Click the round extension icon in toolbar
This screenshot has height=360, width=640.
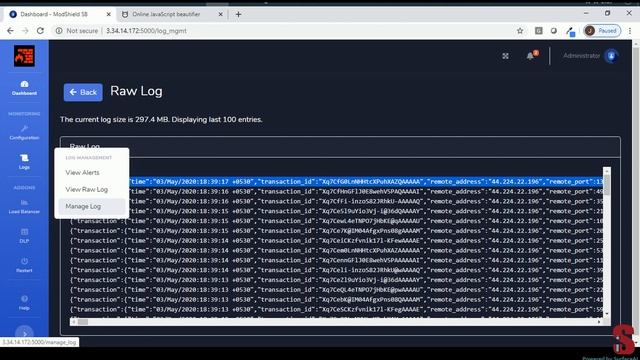click(553, 31)
